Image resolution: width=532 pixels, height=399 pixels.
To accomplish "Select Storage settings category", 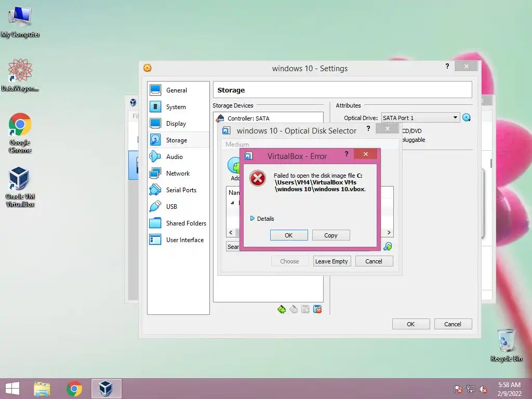I will tap(178, 140).
